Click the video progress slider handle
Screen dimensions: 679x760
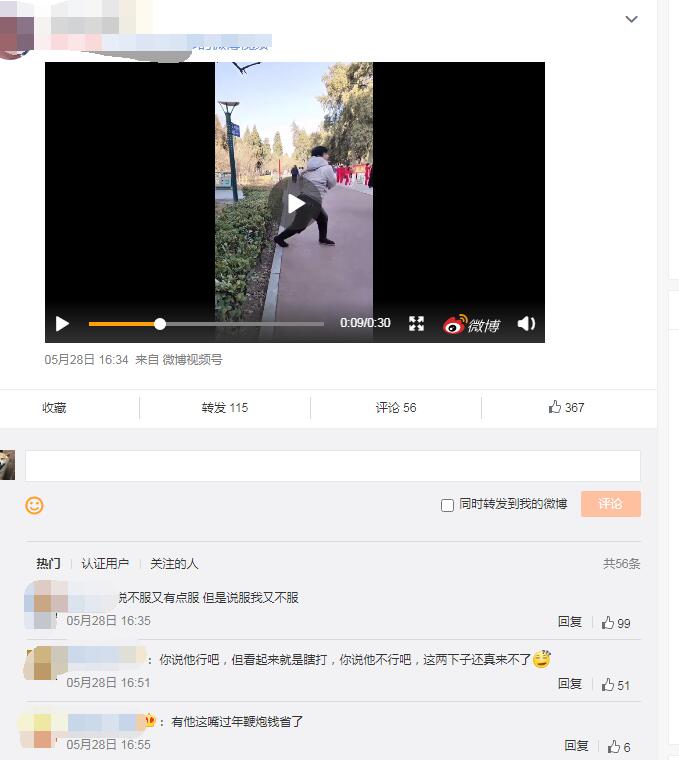click(x=160, y=324)
